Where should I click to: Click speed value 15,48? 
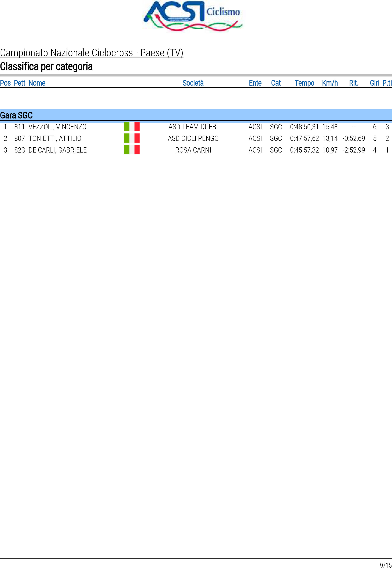coord(330,127)
